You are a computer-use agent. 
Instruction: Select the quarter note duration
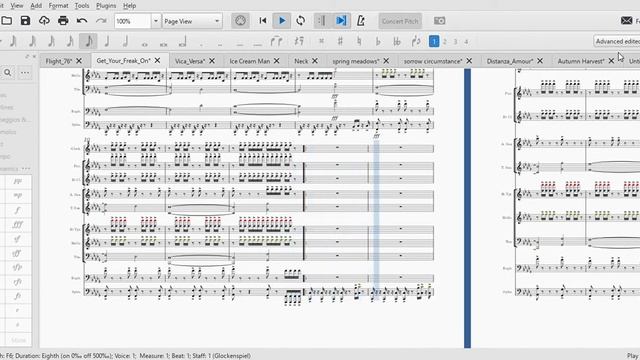click(x=107, y=41)
